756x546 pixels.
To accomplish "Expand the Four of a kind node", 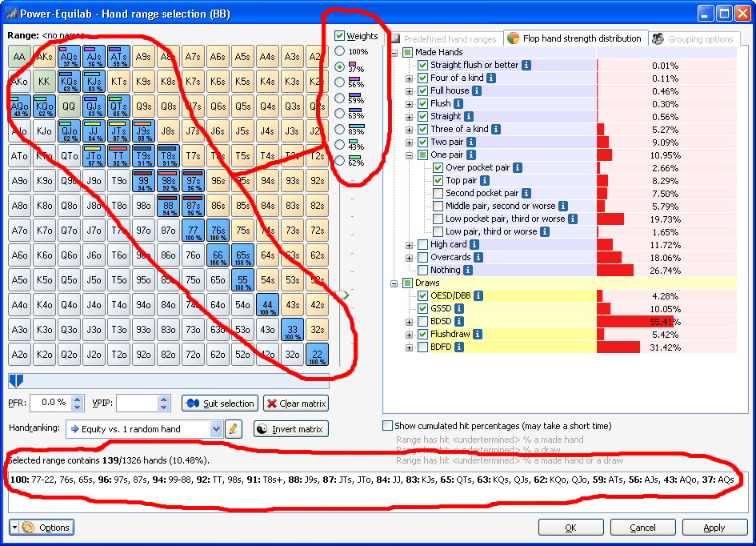I will [x=409, y=78].
